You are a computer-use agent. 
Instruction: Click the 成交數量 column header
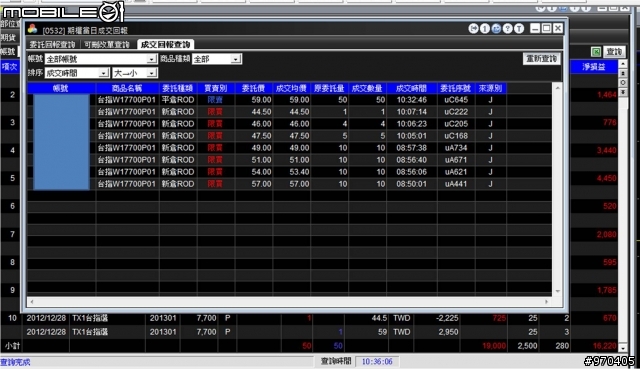[367, 88]
